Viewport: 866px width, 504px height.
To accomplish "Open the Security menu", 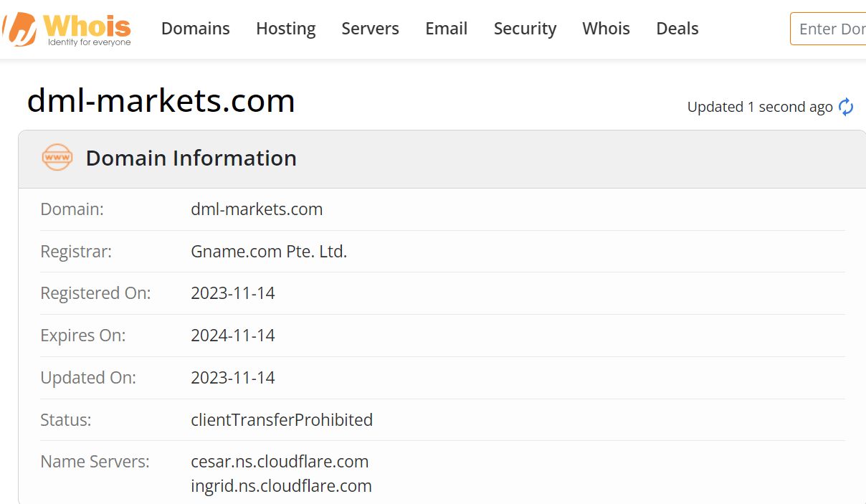I will tap(525, 29).
